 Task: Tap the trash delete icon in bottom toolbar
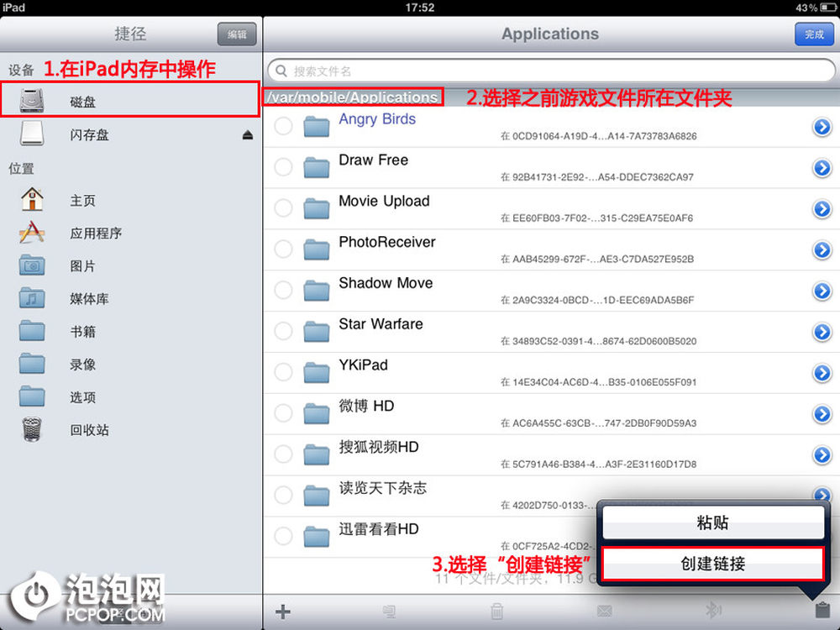[x=497, y=612]
